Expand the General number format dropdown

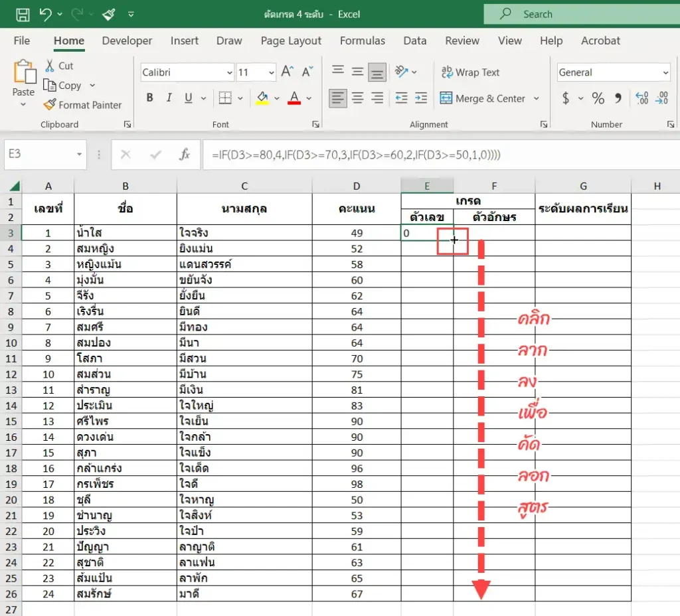pyautogui.click(x=665, y=73)
